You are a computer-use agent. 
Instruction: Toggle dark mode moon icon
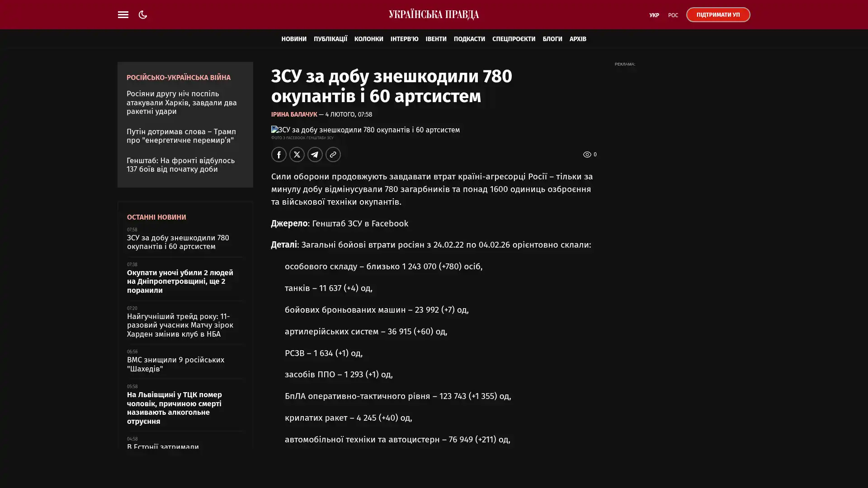click(143, 15)
